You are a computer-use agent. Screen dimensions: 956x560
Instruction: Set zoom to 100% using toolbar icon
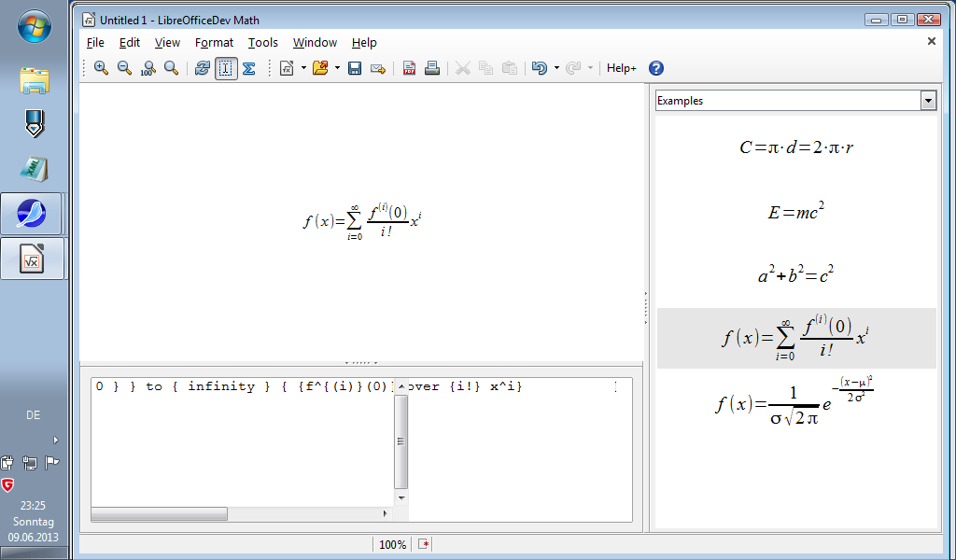[148, 68]
